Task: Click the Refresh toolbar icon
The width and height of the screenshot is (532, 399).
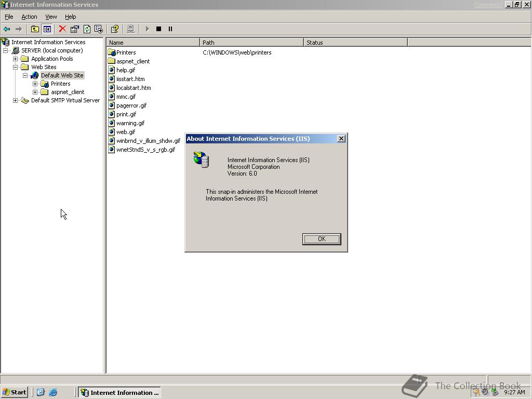Action: (x=87, y=29)
